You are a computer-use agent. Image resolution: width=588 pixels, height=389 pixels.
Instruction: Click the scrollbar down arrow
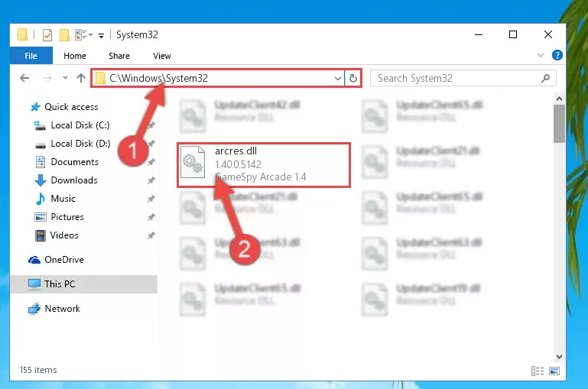[x=559, y=357]
